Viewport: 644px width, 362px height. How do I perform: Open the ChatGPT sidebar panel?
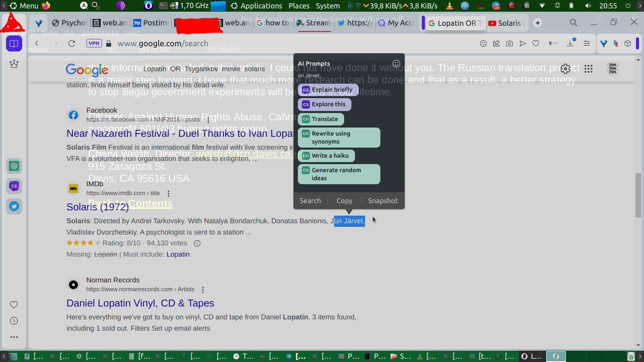(14, 166)
